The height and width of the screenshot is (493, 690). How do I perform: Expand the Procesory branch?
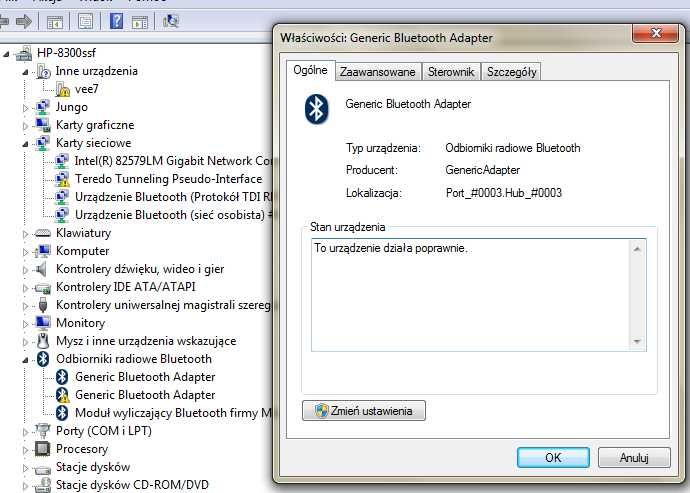(25, 450)
